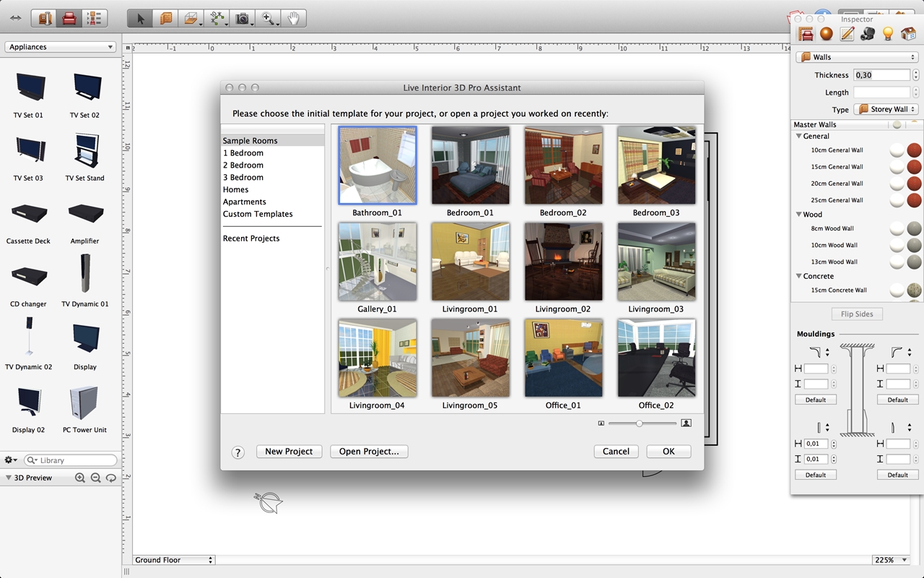
Task: Click red material swatch of 10cm General Wall
Action: [914, 150]
